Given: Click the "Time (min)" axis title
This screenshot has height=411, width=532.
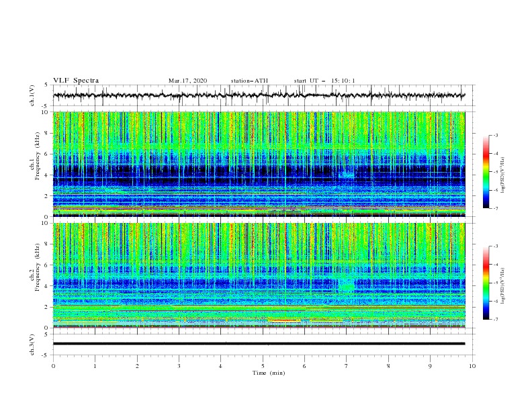Looking at the screenshot, I should 269,373.
